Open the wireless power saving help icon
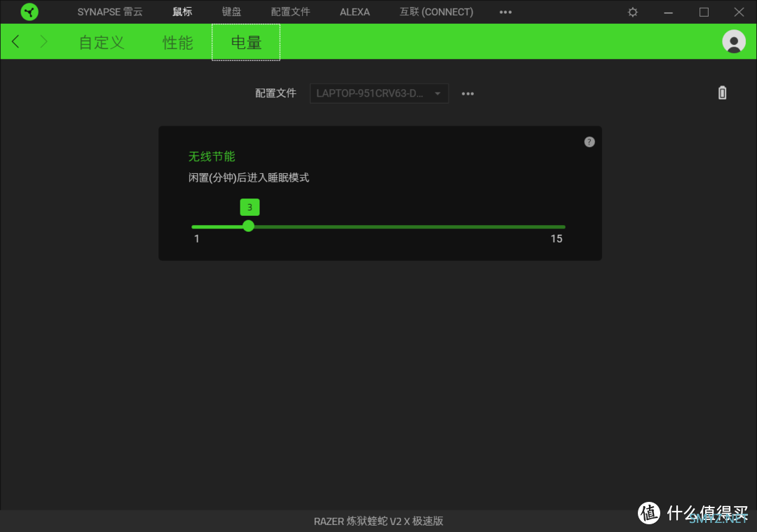The image size is (757, 532). click(589, 142)
